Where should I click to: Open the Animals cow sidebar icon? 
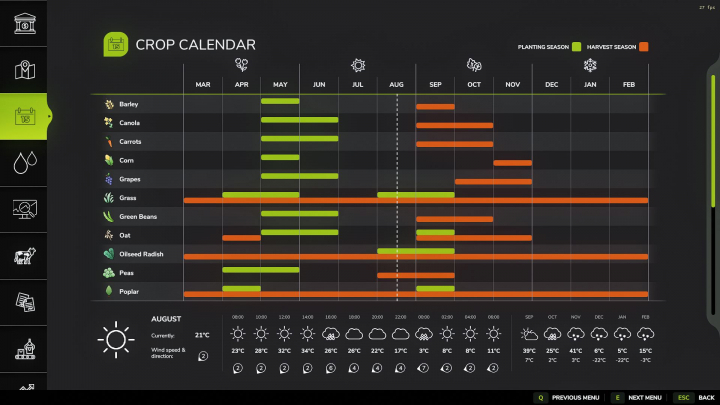25,256
